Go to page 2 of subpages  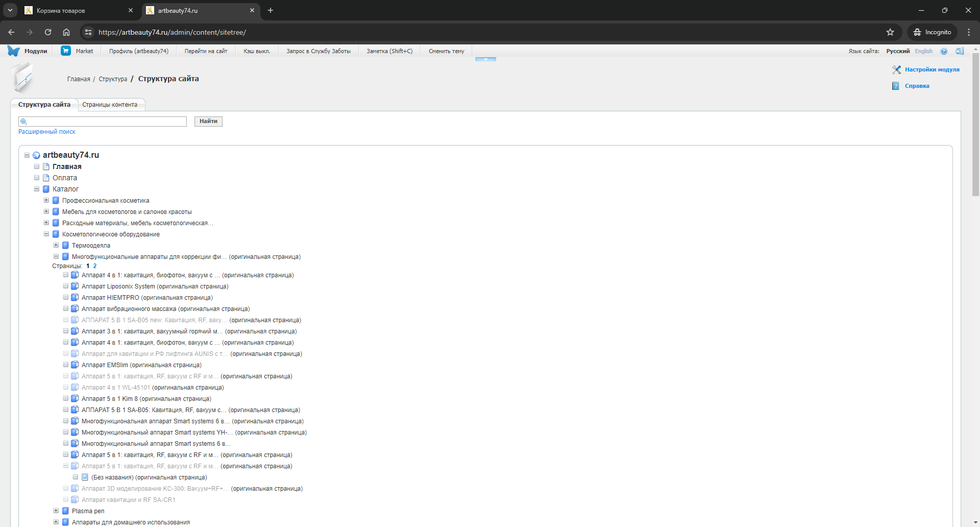(x=95, y=266)
